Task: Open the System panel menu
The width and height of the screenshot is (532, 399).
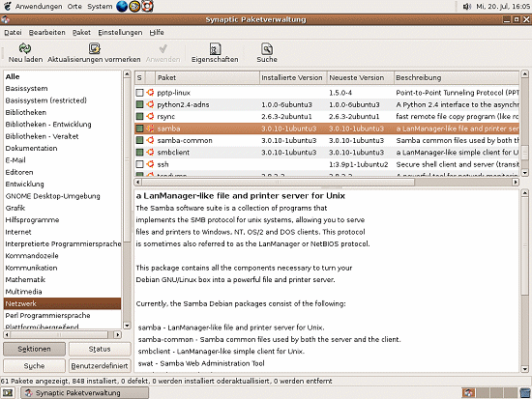Action: (x=100, y=6)
